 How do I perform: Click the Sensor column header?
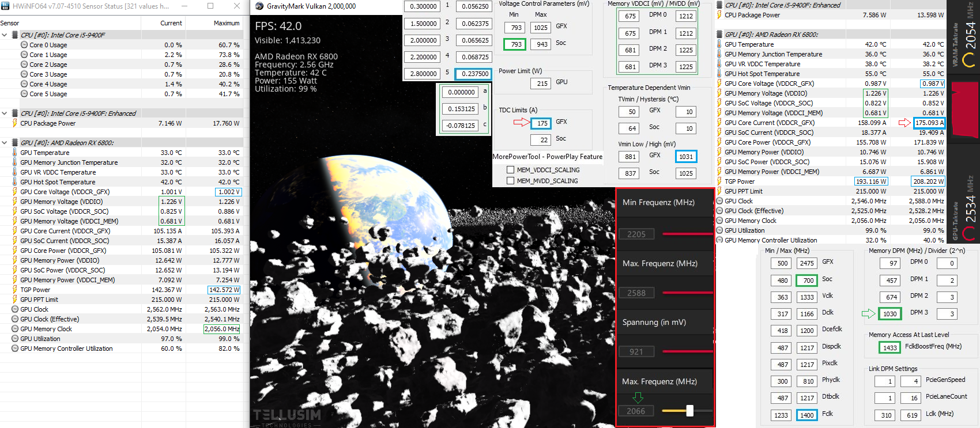[10, 23]
